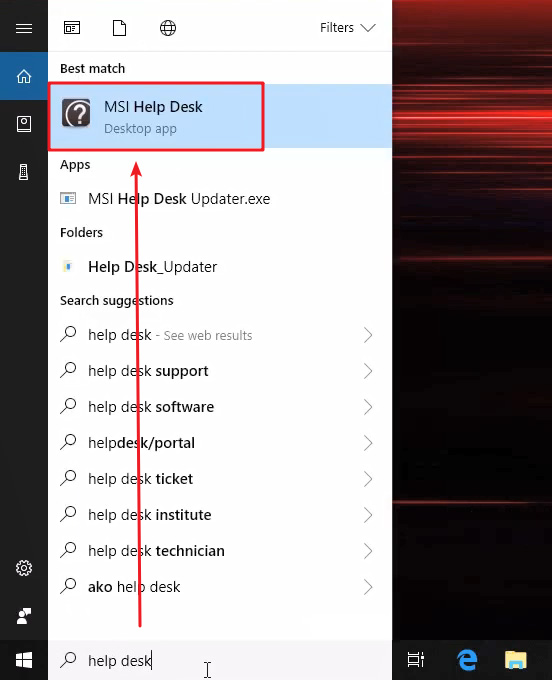This screenshot has width=552, height=680.
Task: Open the Help Desk_Updater folder
Action: [x=220, y=267]
